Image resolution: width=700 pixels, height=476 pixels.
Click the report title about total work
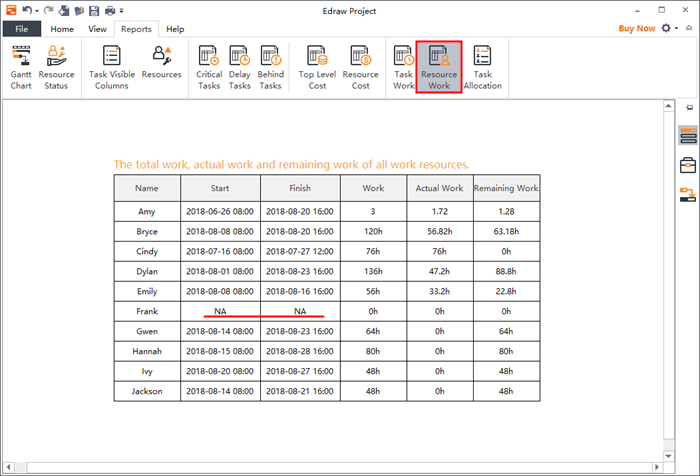pos(292,164)
